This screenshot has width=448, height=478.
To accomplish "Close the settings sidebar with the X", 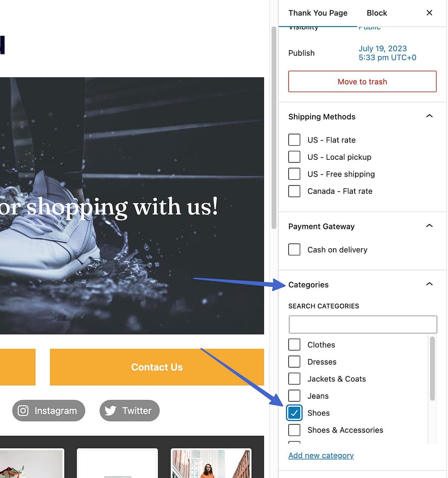I will click(x=429, y=13).
